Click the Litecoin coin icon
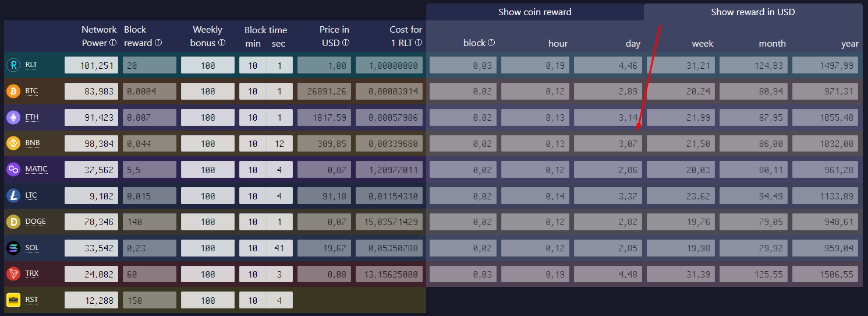868x316 pixels. 13,195
